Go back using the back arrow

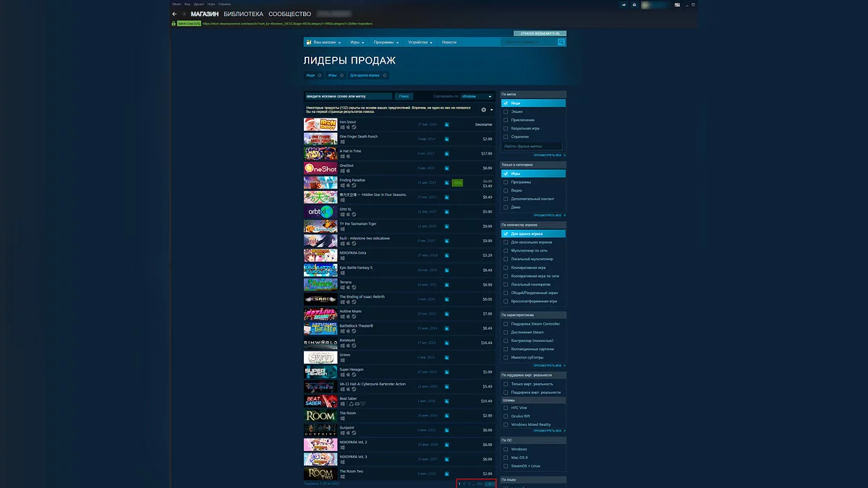[174, 14]
